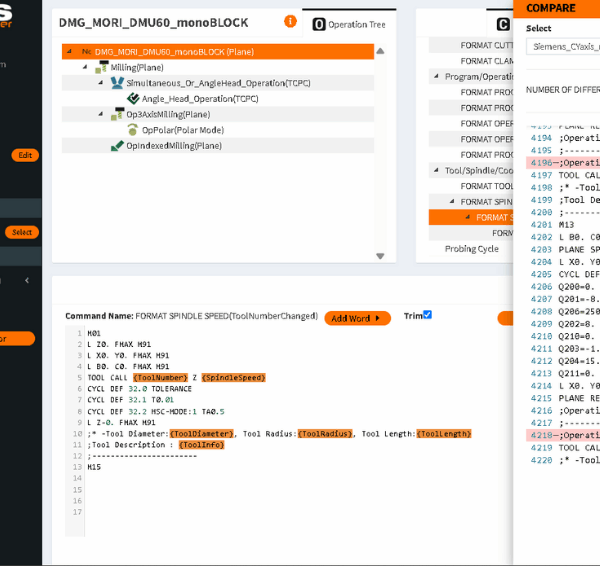Click the Simultaneous_Or_AngleHead_Operation icon
The image size is (600, 566).
(x=118, y=83)
